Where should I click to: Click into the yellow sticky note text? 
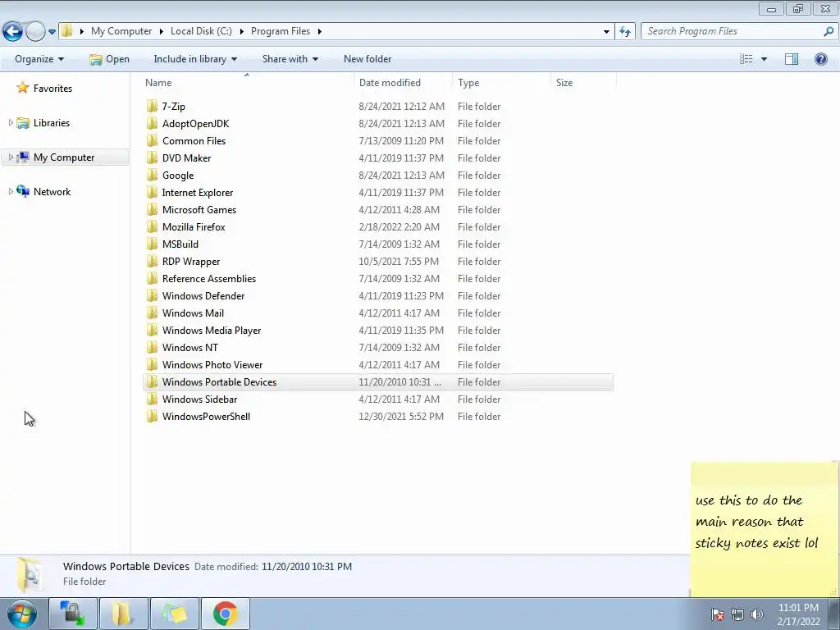pos(756,521)
